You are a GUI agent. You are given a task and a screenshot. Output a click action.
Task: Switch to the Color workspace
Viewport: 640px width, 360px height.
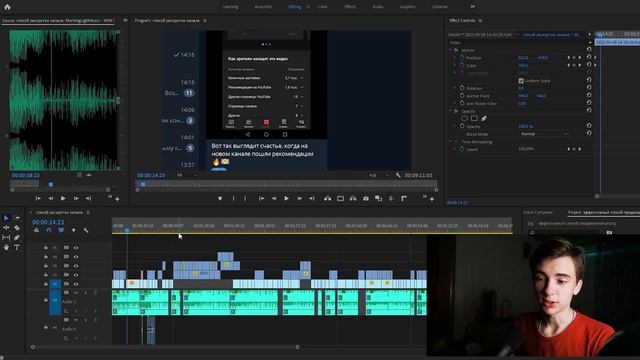coord(322,7)
